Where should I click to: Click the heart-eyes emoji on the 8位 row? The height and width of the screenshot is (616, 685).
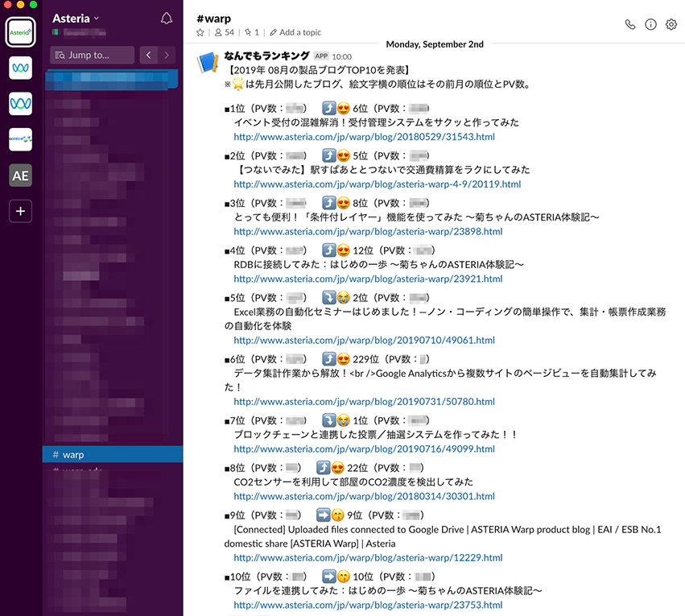pyautogui.click(x=338, y=468)
